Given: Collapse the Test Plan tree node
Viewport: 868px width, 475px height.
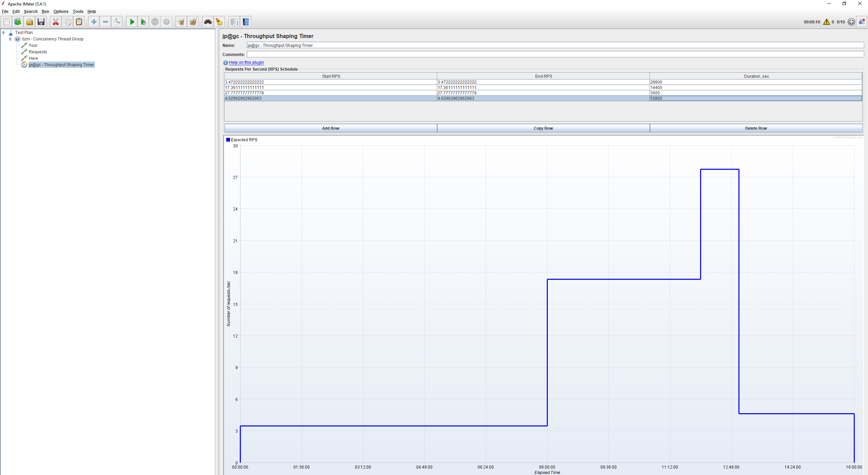Looking at the screenshot, I should [4, 33].
